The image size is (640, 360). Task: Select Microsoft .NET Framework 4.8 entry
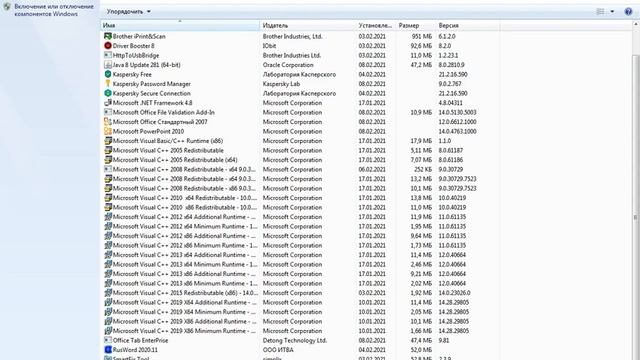153,103
